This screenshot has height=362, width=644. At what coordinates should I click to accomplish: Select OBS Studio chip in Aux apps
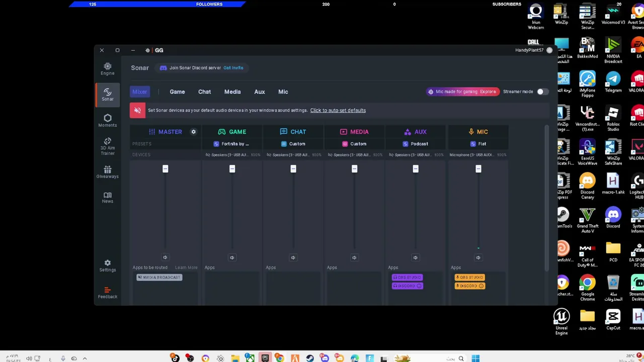coord(407,278)
